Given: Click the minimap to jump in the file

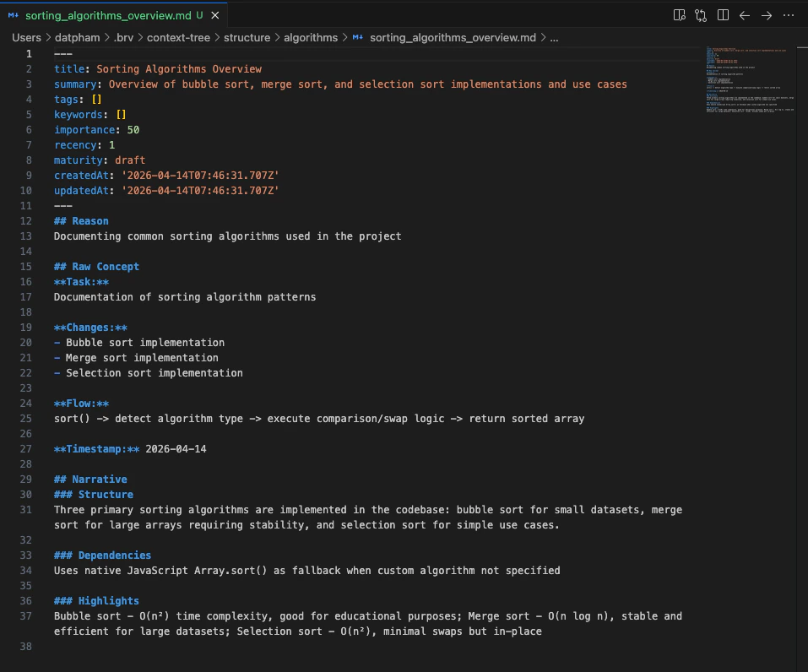Looking at the screenshot, I should point(747,80).
